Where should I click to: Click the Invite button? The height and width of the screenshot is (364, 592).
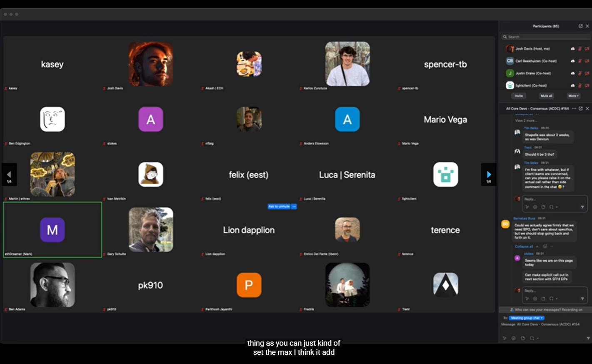tap(519, 96)
